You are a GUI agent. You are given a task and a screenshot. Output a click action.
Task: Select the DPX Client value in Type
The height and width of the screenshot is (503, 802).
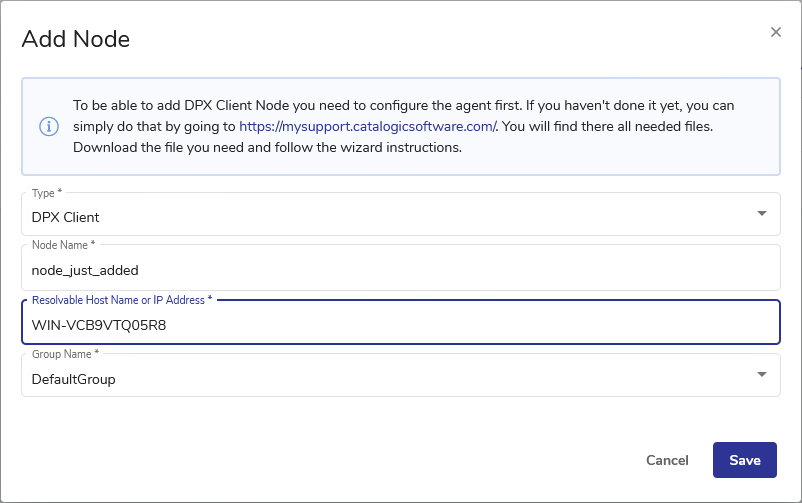coord(66,217)
